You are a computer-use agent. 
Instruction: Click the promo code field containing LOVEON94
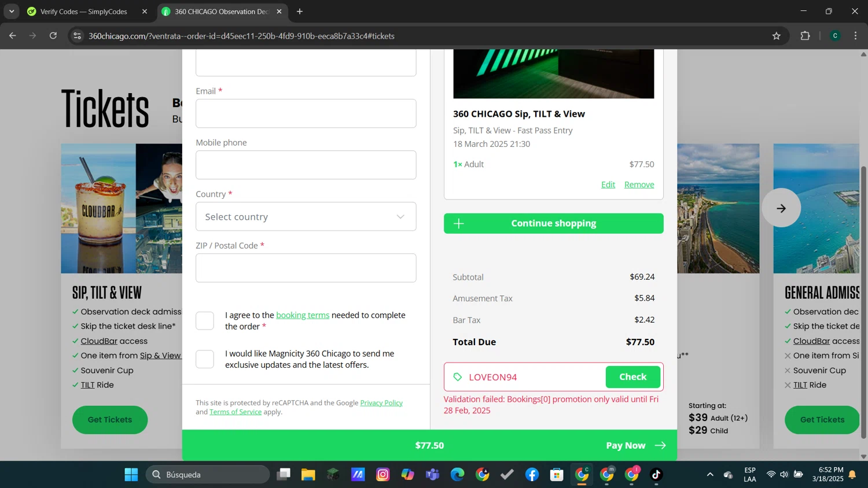click(535, 377)
